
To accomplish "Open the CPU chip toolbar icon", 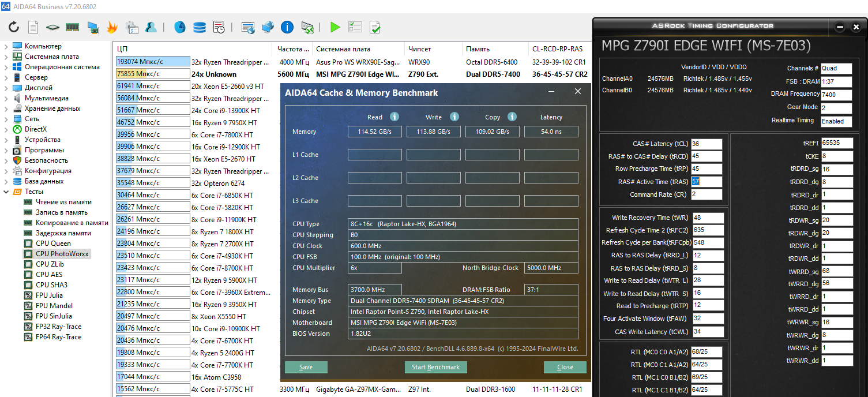I will [52, 27].
